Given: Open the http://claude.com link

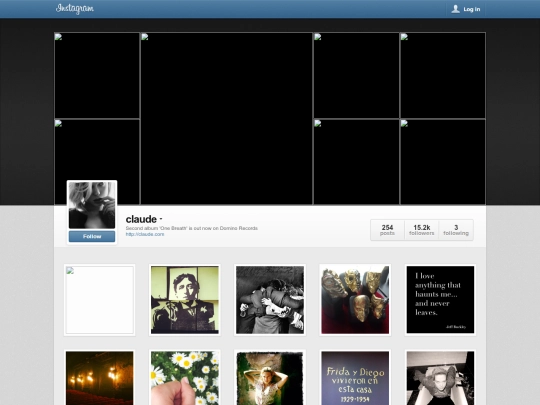Looking at the screenshot, I should (145, 234).
